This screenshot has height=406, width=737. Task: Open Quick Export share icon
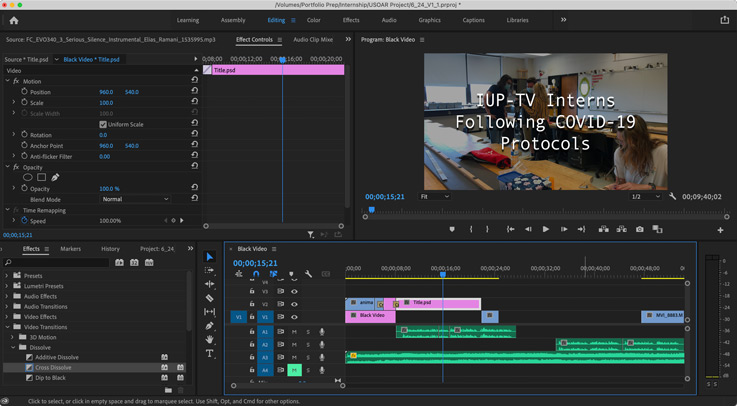(x=724, y=20)
